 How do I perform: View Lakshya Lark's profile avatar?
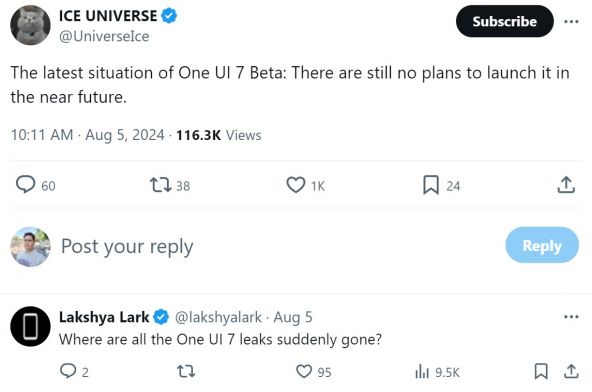30,326
